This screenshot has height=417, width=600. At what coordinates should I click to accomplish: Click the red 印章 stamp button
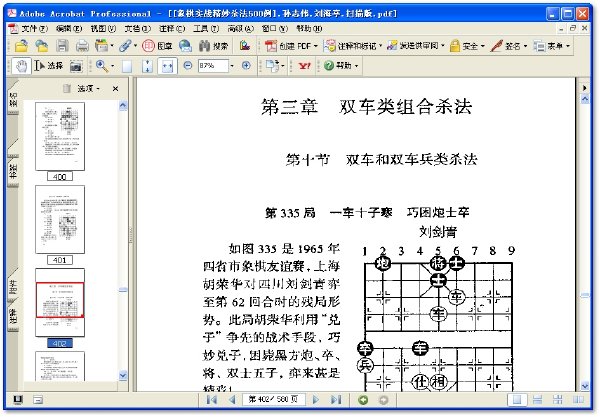pos(157,46)
